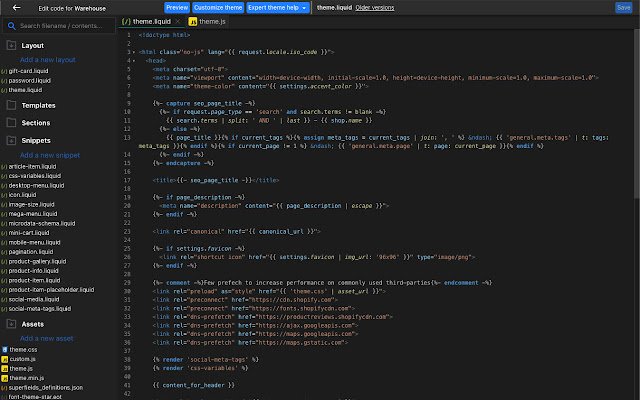Open product-item-placeholder.liquid snippet
The image size is (640, 400).
[51, 290]
